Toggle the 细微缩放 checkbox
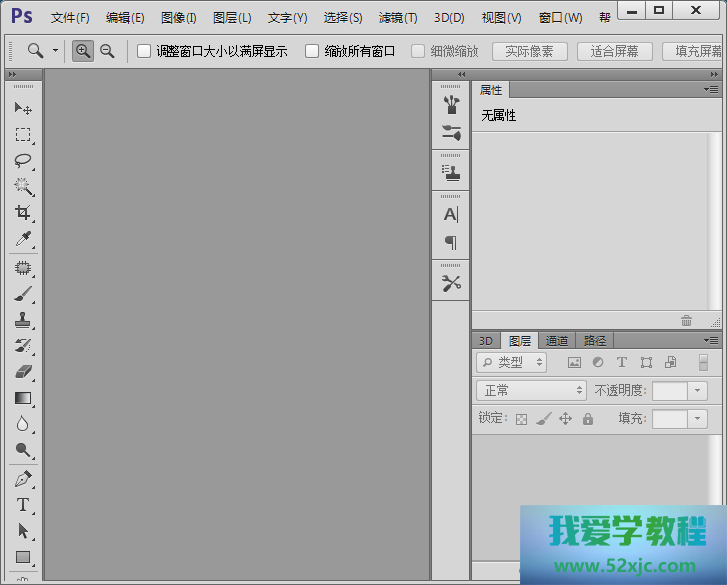 tap(418, 51)
